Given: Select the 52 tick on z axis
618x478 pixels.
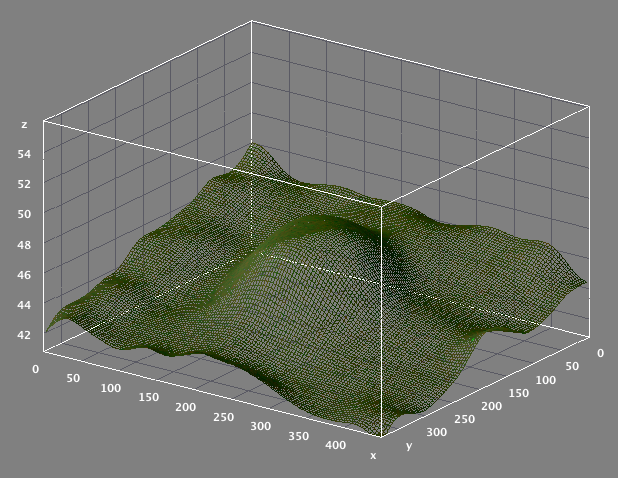Looking at the screenshot, I should [23, 183].
